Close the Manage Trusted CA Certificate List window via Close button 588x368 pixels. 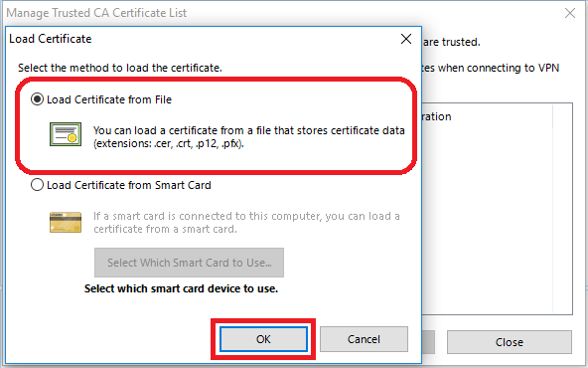(x=510, y=342)
